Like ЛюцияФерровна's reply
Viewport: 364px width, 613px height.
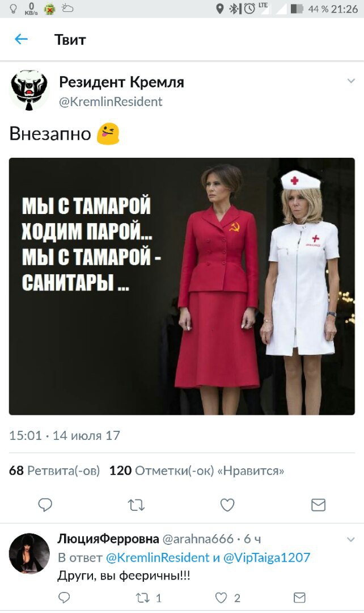pyautogui.click(x=228, y=598)
